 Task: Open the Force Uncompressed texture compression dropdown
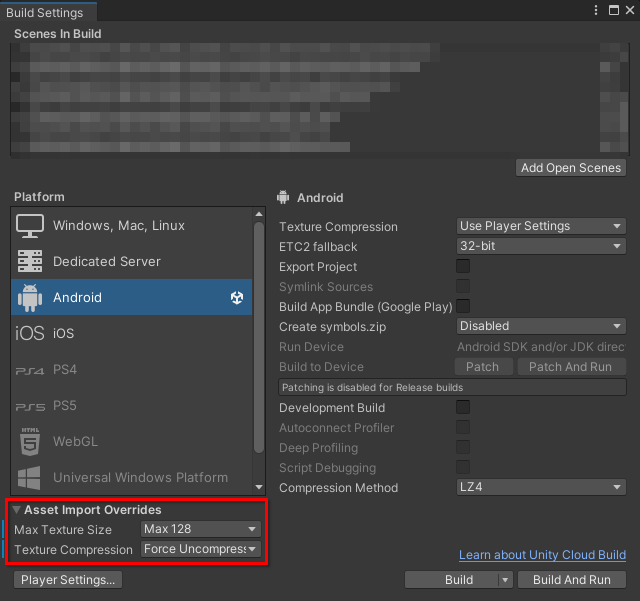(x=201, y=549)
